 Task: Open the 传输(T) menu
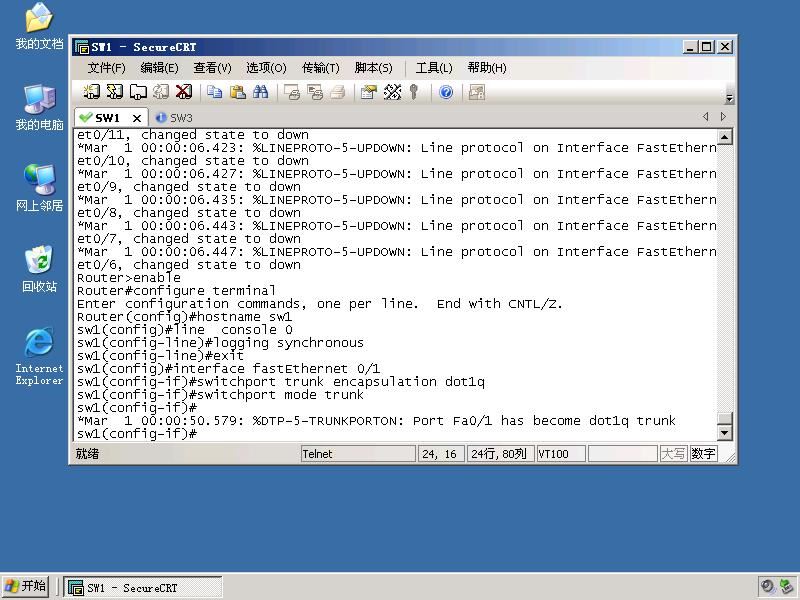(321, 68)
